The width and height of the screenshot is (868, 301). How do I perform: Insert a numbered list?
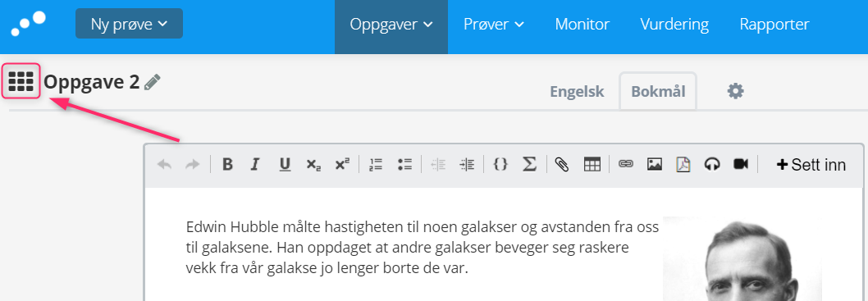[377, 164]
